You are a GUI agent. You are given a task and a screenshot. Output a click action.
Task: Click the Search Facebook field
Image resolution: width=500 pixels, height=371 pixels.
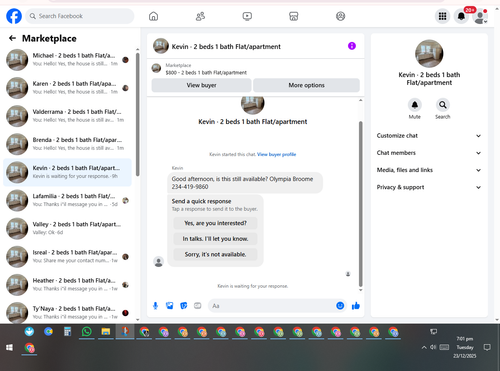80,16
